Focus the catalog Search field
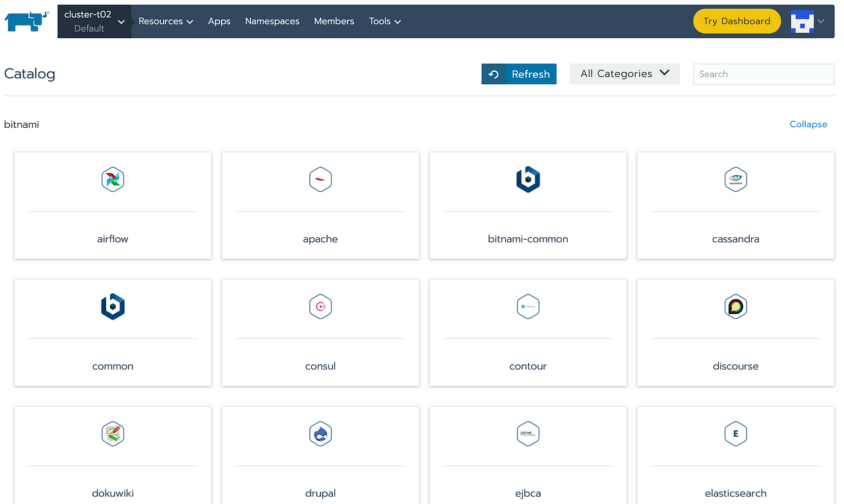The image size is (844, 504). click(x=764, y=74)
